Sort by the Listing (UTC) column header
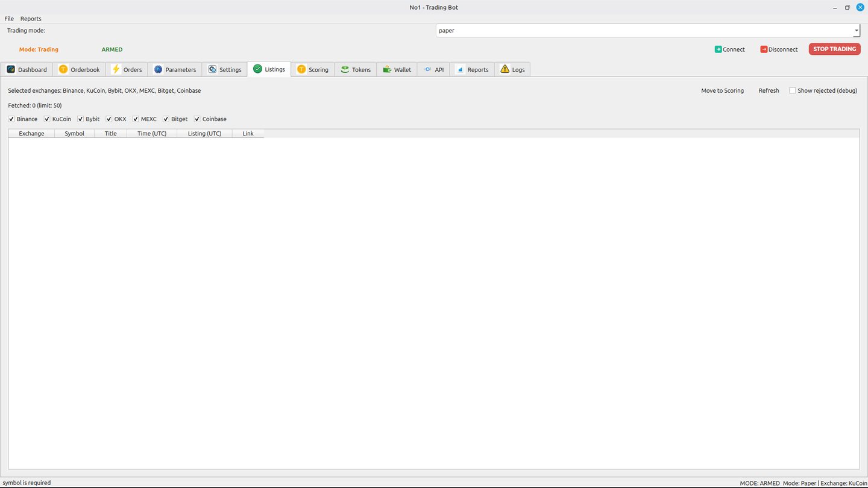 (x=204, y=133)
